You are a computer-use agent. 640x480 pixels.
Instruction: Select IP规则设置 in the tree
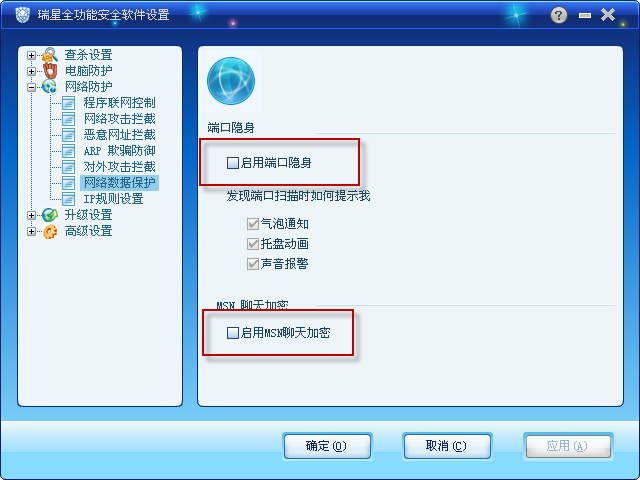113,199
